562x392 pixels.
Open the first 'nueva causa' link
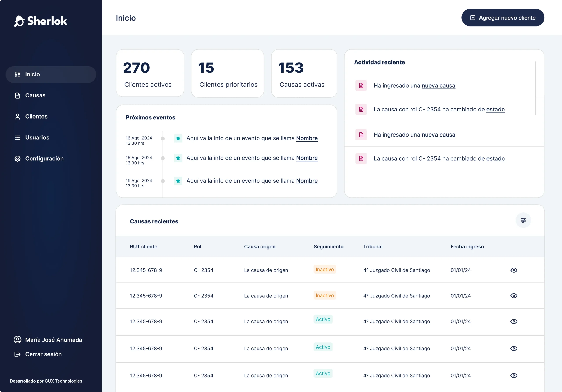(x=438, y=86)
